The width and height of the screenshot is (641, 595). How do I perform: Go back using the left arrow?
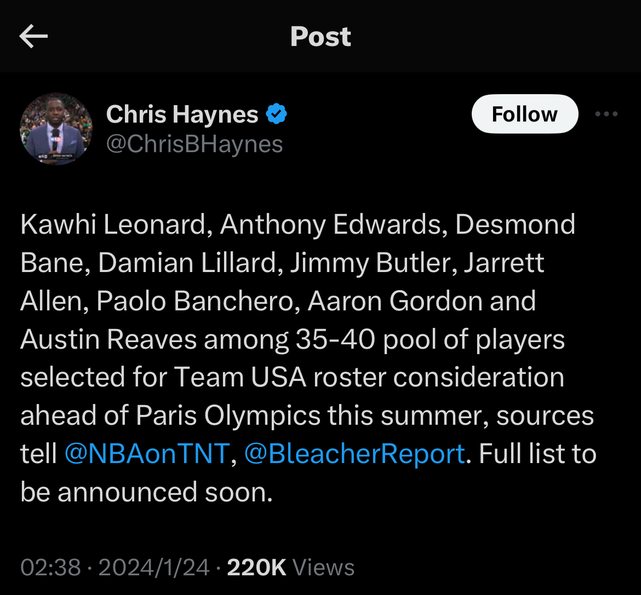point(34,37)
